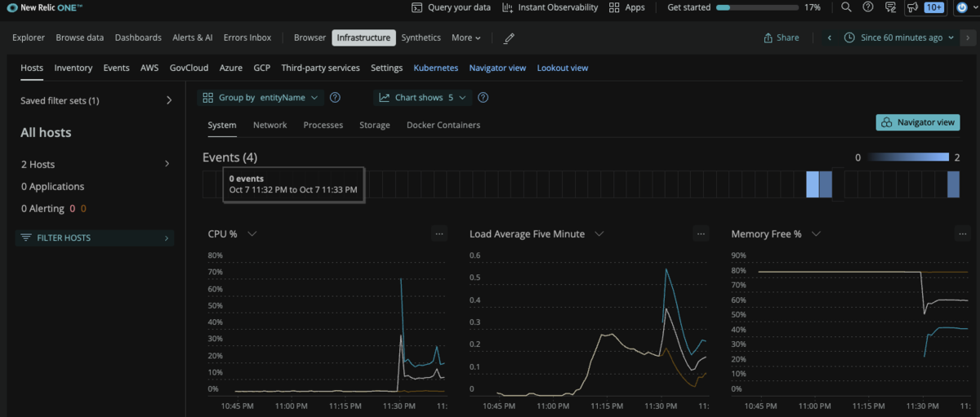The height and width of the screenshot is (417, 980).
Task: Click the events heatmap color legend
Action: click(x=908, y=157)
